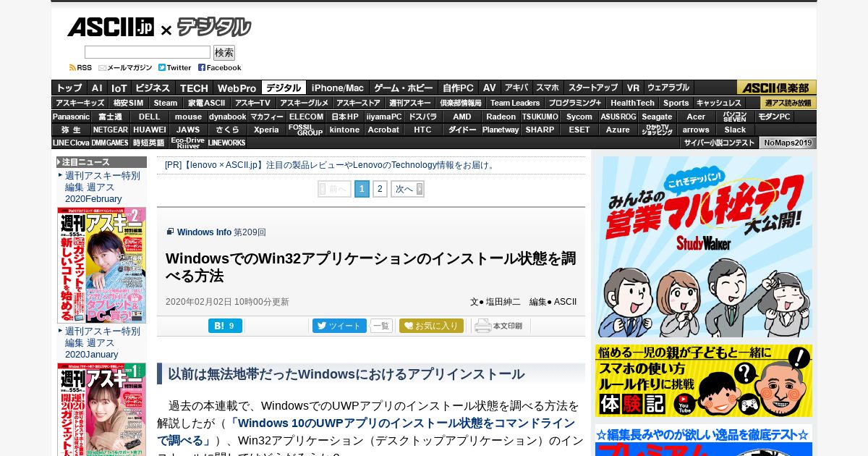
Task: Open the メールマガジン link
Action: (125, 68)
